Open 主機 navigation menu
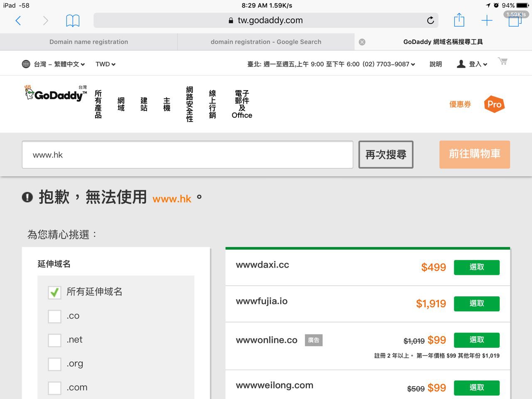 pyautogui.click(x=167, y=104)
